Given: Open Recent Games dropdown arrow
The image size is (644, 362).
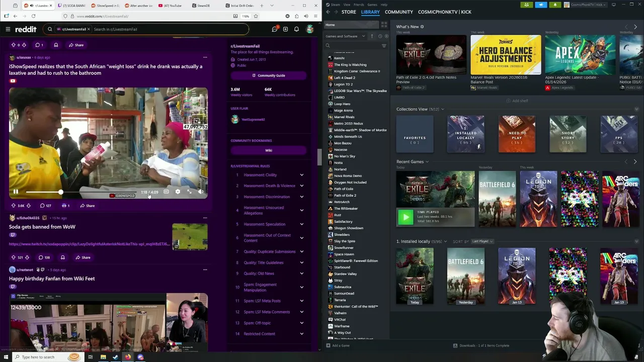Looking at the screenshot, I should [x=427, y=162].
